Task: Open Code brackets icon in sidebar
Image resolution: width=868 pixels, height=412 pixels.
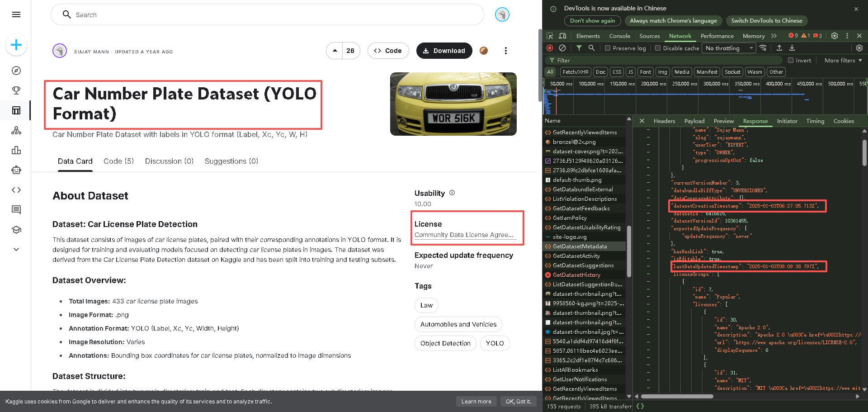Action: [16, 190]
